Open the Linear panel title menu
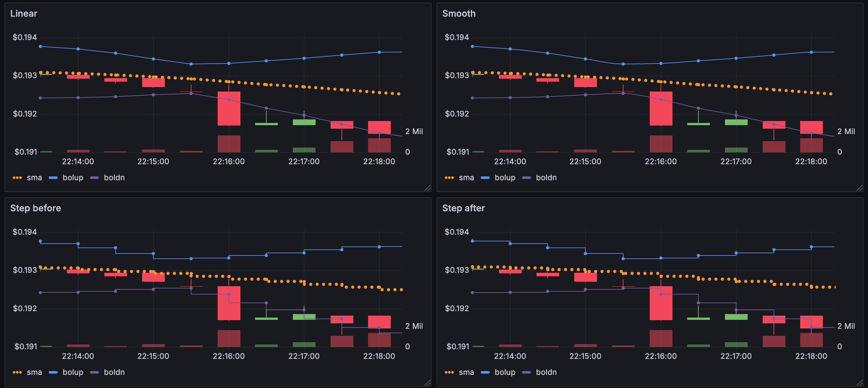868x388 pixels. point(23,13)
